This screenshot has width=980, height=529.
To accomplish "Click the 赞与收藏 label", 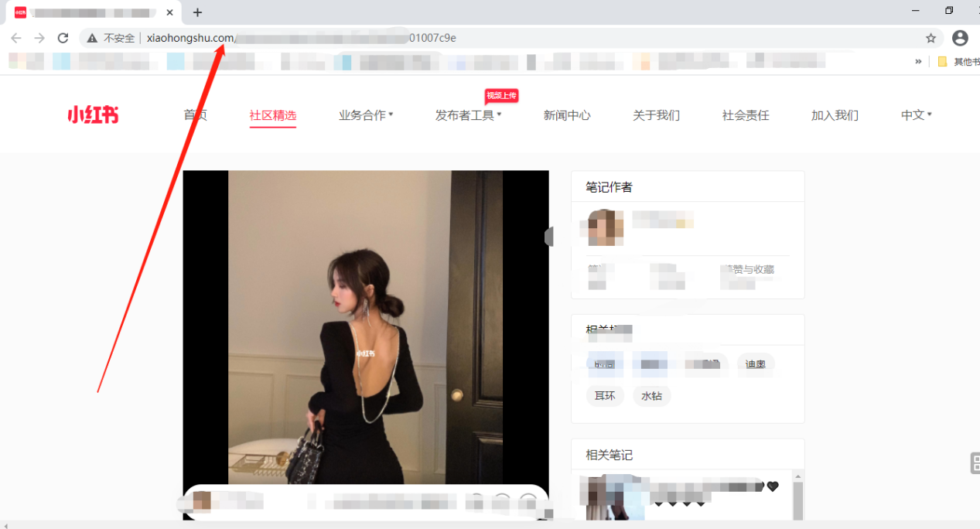I will point(749,270).
